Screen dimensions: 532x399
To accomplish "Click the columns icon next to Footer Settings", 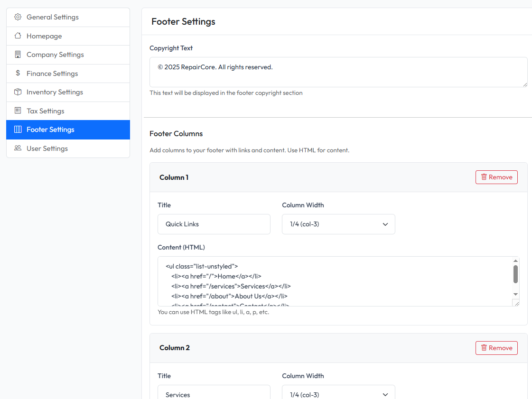I will click(x=18, y=129).
